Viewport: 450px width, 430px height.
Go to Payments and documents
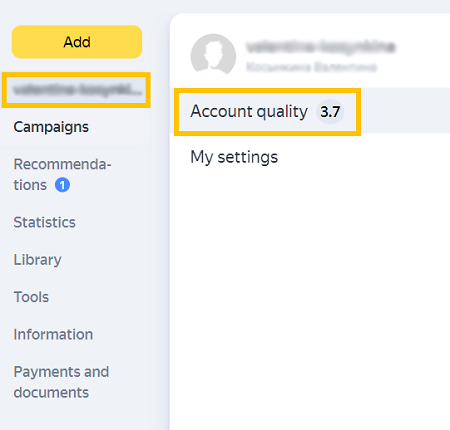(61, 382)
